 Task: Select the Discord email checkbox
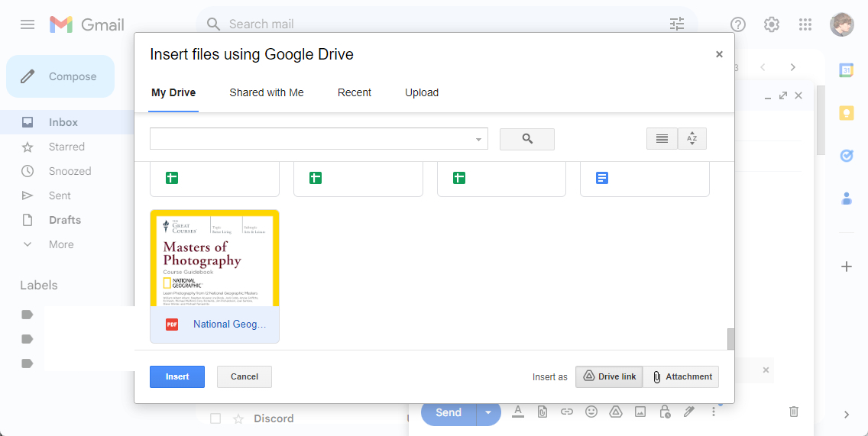pyautogui.click(x=215, y=419)
